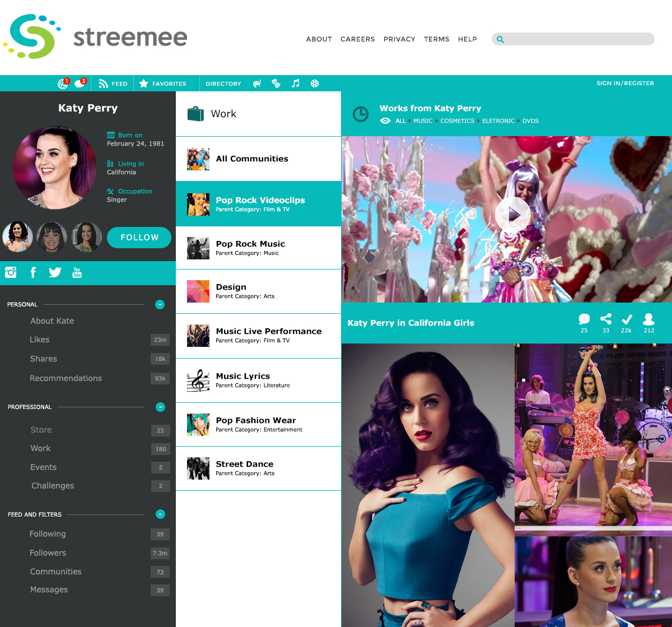Screen dimensions: 672x627
Task: Open the HELP page
Action: point(467,39)
